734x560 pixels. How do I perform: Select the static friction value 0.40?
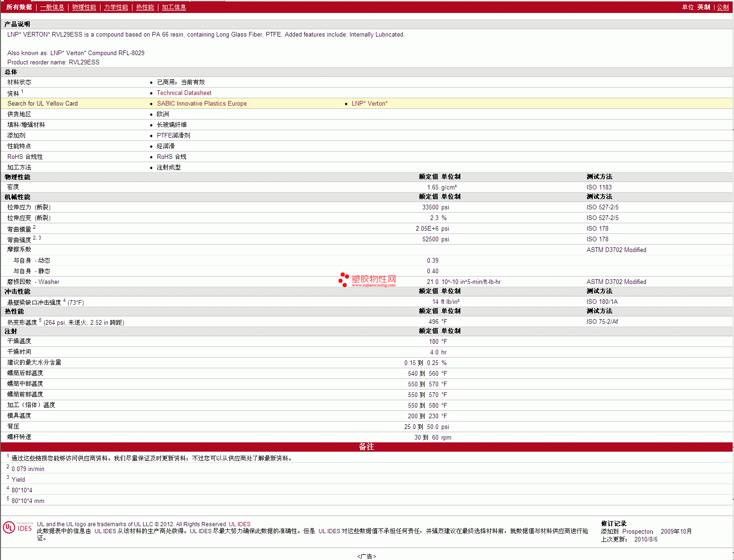point(433,271)
